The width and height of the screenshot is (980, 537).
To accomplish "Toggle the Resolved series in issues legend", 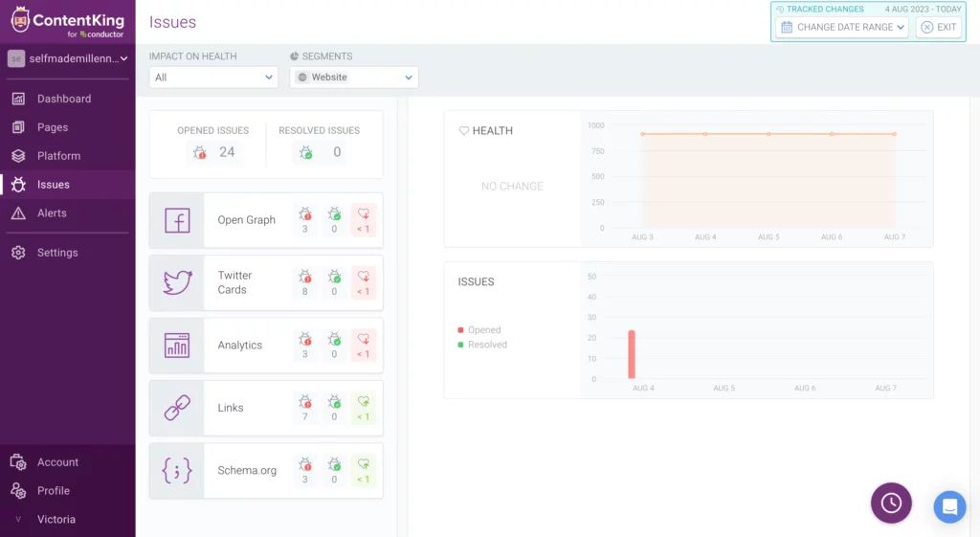I will 486,345.
